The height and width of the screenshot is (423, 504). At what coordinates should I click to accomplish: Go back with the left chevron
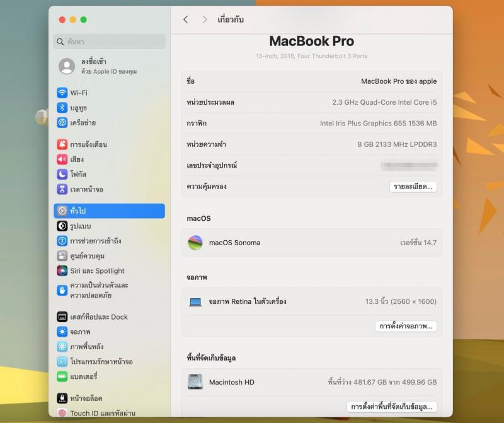coord(185,20)
